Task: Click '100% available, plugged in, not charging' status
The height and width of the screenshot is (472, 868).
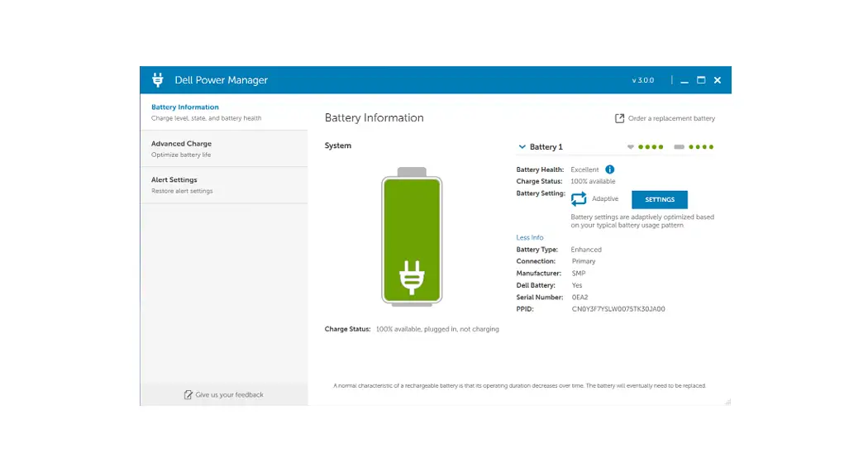Action: [437, 329]
